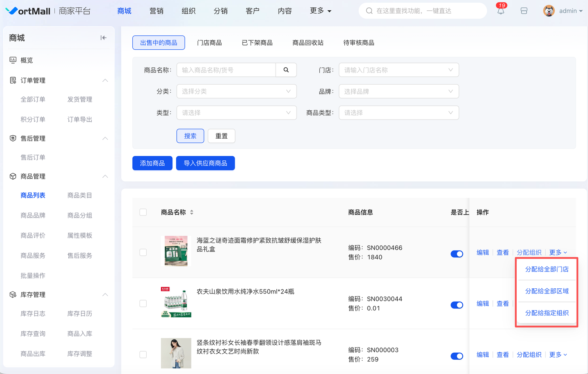Check the select-all checkbox in table header

143,212
